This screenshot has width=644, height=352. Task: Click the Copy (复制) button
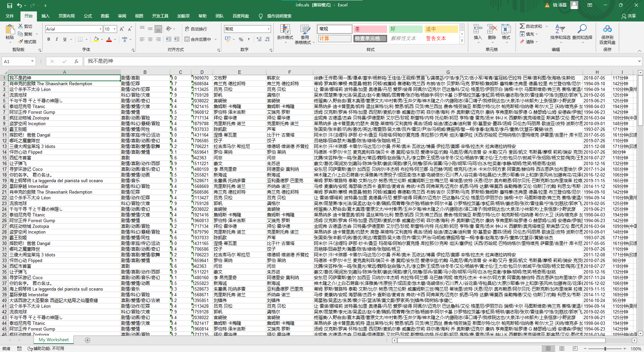[25, 34]
